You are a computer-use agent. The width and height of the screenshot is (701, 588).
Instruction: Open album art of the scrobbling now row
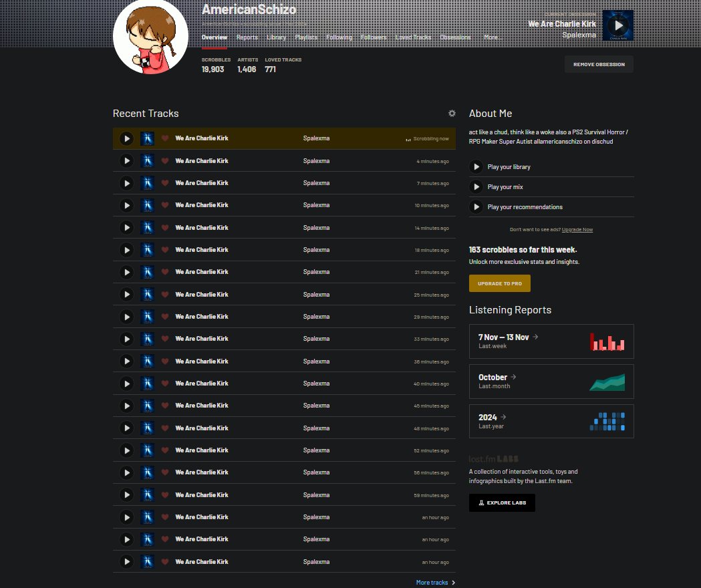[x=147, y=138]
